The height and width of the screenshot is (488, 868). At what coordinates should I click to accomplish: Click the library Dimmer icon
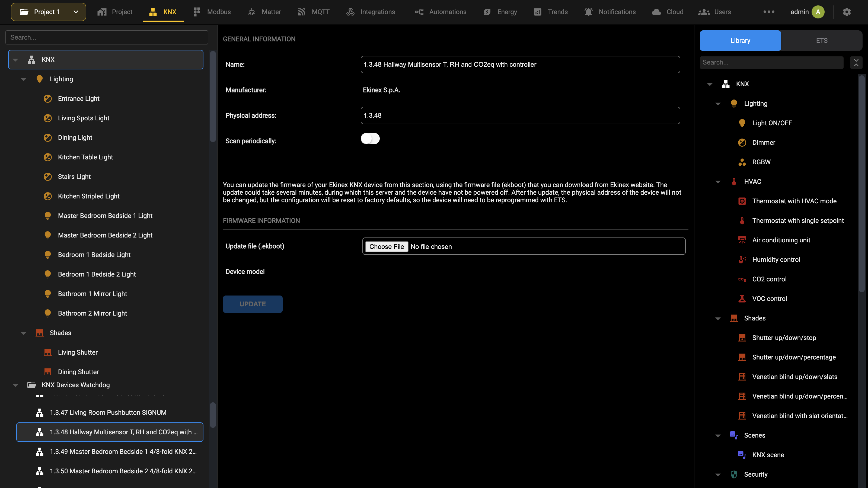tap(742, 142)
